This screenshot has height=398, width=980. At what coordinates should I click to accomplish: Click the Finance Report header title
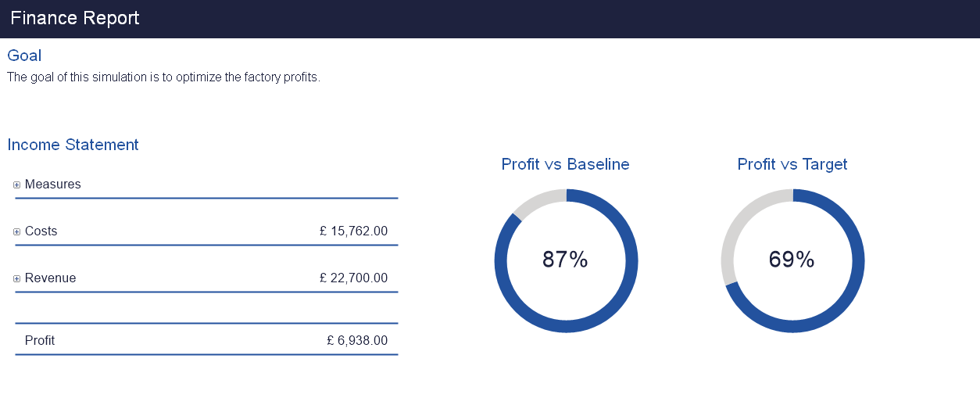tap(75, 19)
